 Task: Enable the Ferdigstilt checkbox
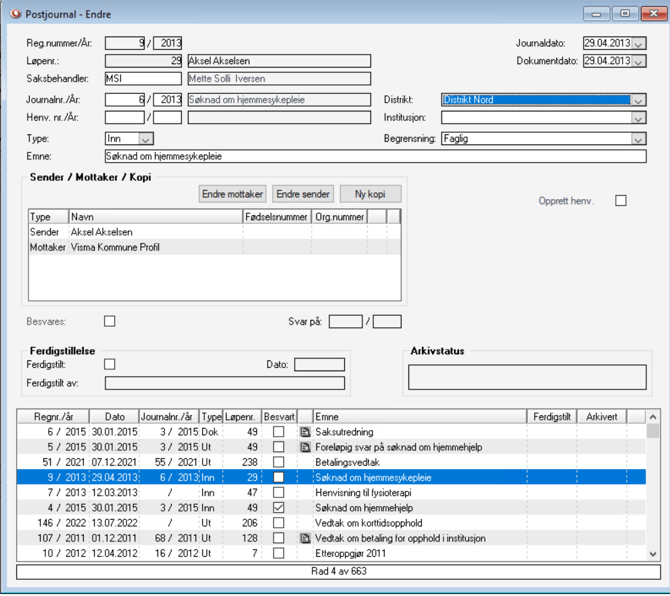(x=110, y=365)
